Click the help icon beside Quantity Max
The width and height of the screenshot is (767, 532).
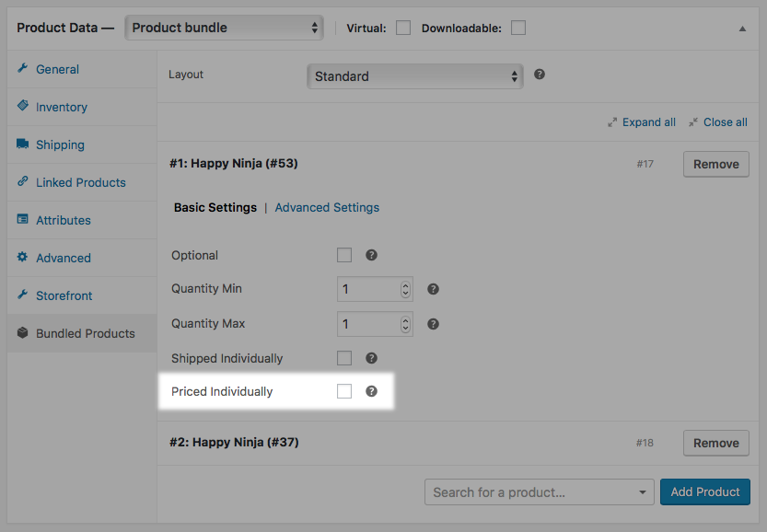pos(433,324)
